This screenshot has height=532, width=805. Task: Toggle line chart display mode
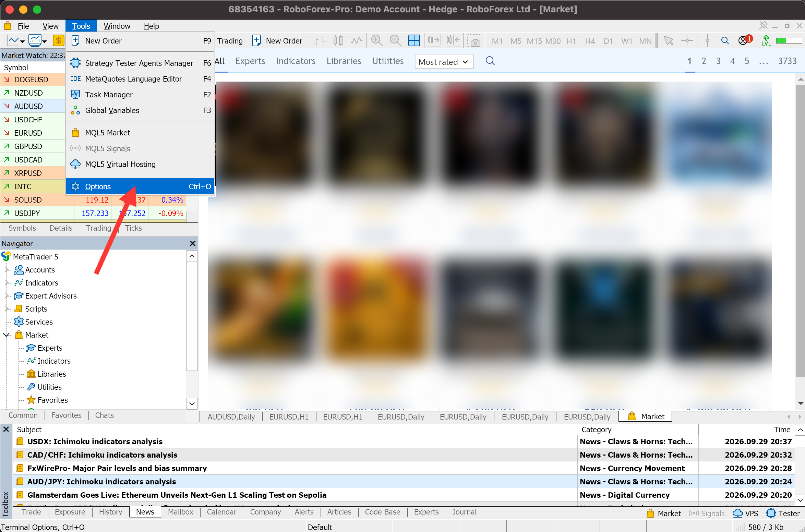357,41
